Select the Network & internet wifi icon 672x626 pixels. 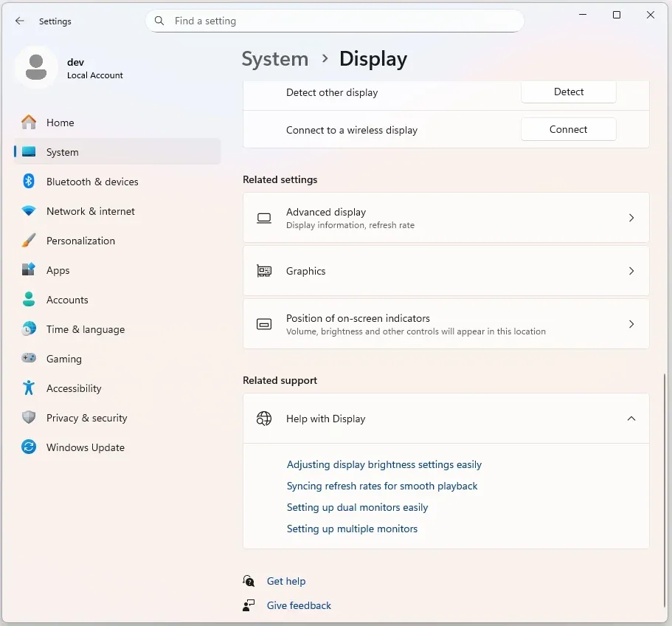pos(29,211)
